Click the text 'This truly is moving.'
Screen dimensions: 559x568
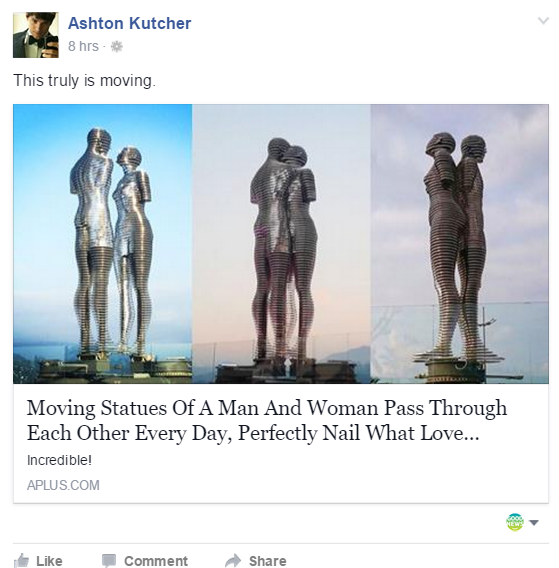point(84,80)
